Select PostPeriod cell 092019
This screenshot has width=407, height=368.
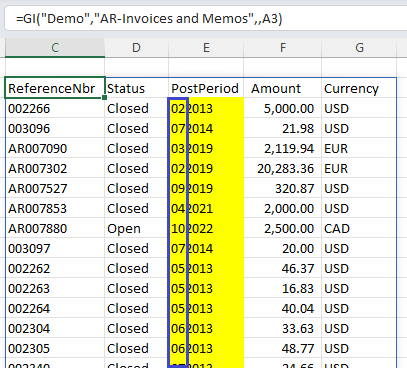[x=206, y=188]
